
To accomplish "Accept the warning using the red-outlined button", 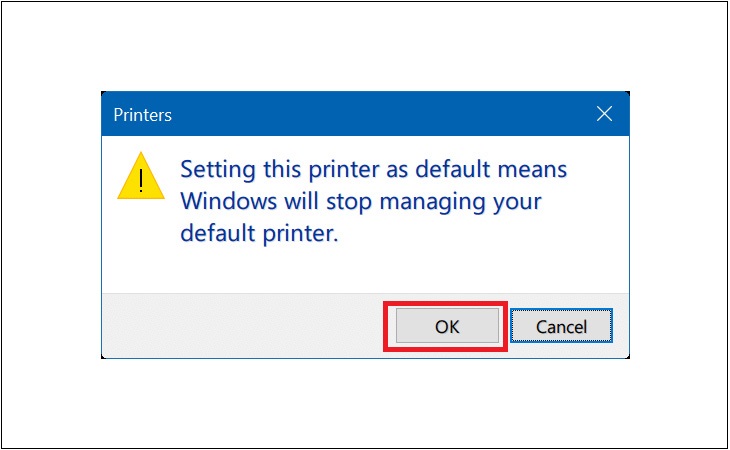I will [447, 326].
